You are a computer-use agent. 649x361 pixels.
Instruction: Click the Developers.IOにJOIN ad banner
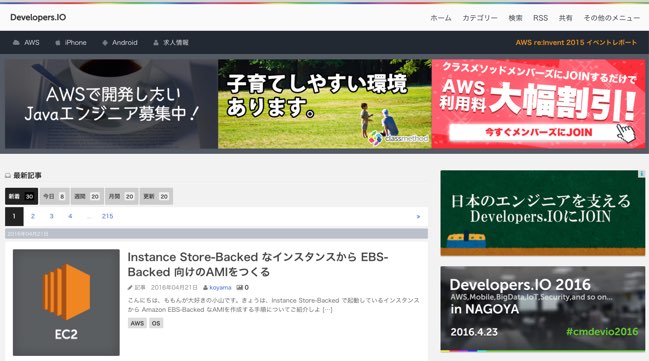point(543,213)
